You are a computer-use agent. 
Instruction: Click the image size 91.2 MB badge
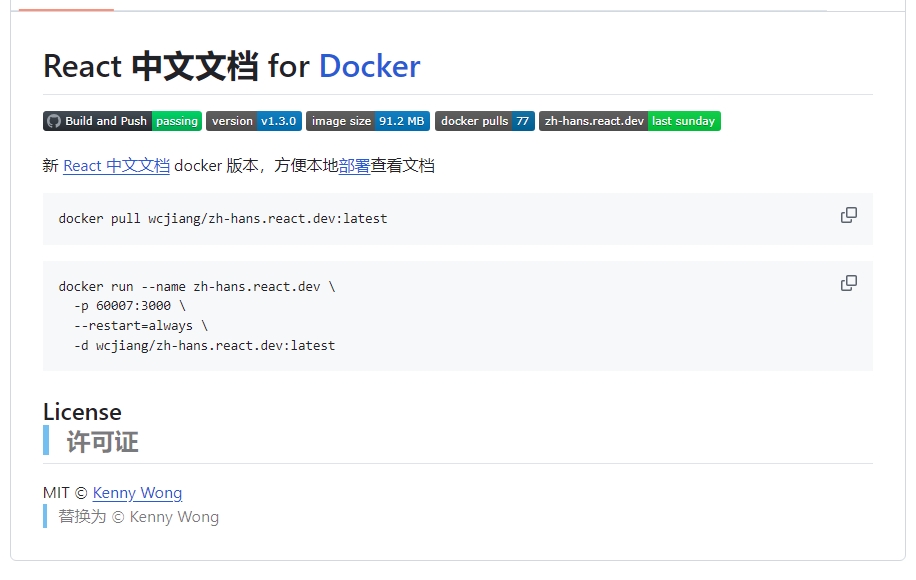pyautogui.click(x=367, y=121)
